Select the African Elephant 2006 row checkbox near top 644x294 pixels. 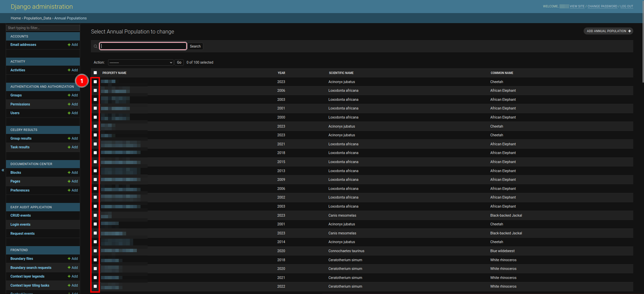click(x=95, y=90)
